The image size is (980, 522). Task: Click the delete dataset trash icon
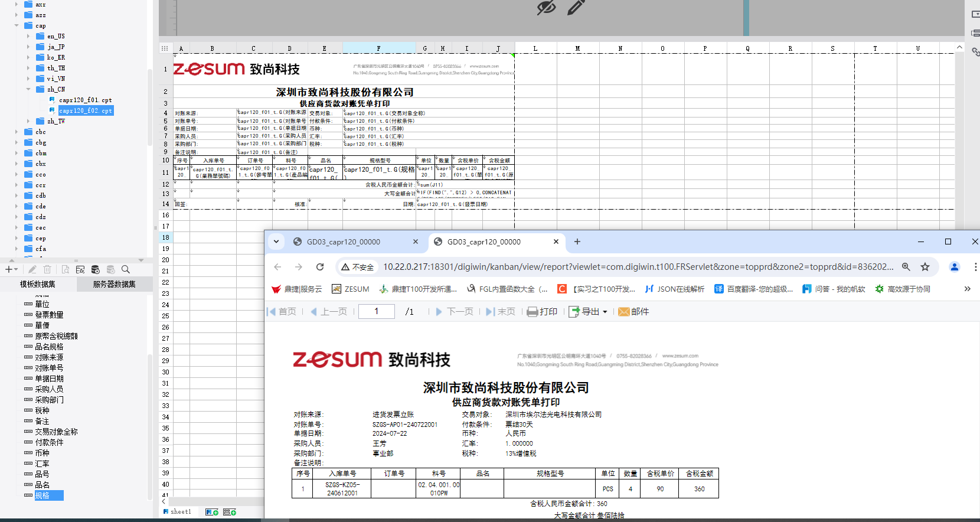click(x=47, y=269)
